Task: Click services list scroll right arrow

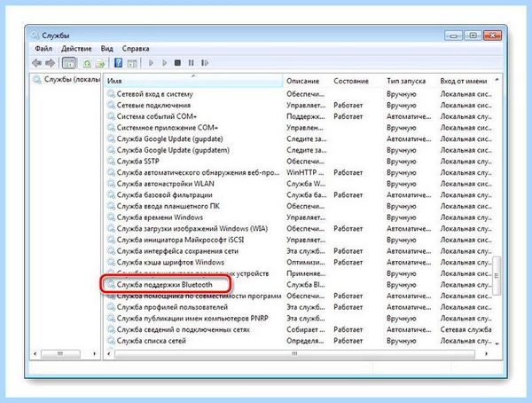Action: pos(486,354)
